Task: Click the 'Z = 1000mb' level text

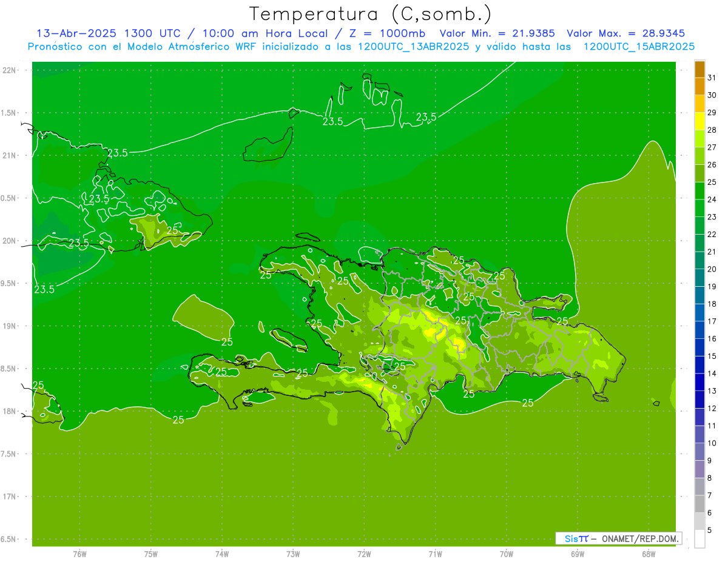Action: (x=386, y=33)
